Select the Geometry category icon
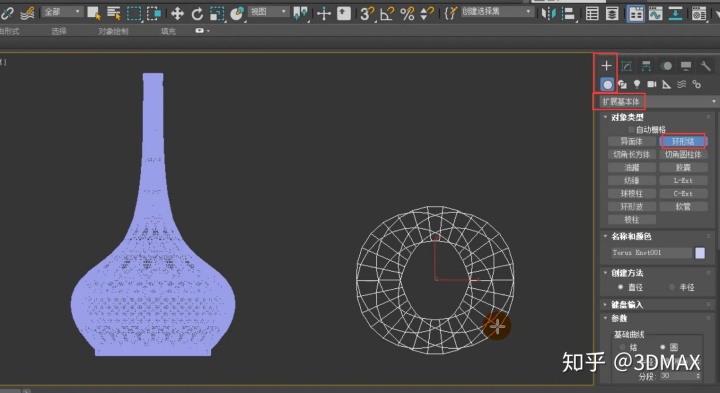The width and height of the screenshot is (720, 393). coord(608,84)
